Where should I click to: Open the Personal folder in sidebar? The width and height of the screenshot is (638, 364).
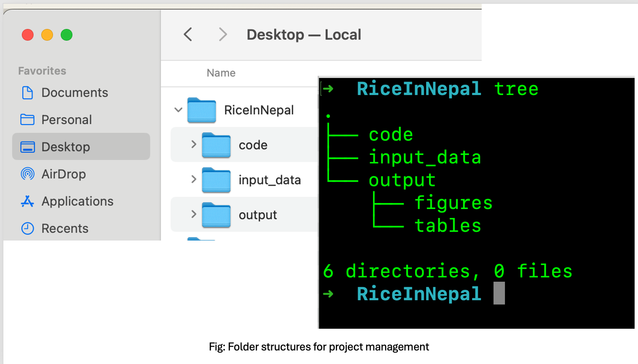66,120
